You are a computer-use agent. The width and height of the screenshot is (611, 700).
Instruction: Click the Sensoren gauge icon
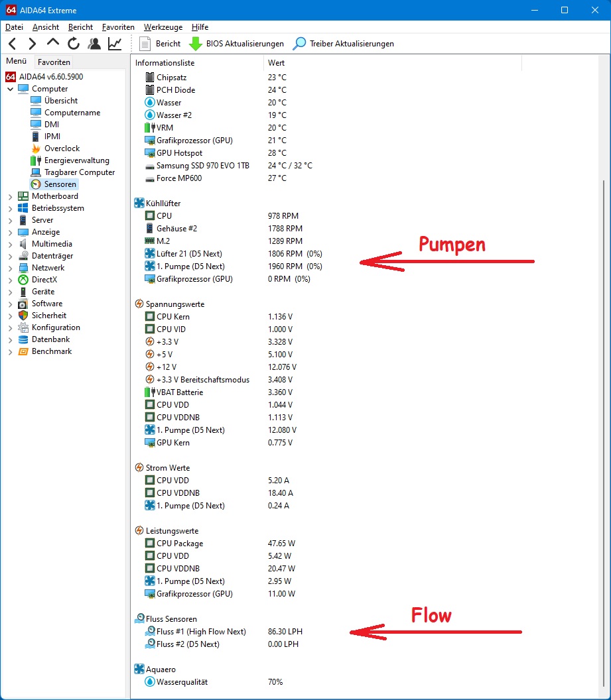(x=36, y=184)
